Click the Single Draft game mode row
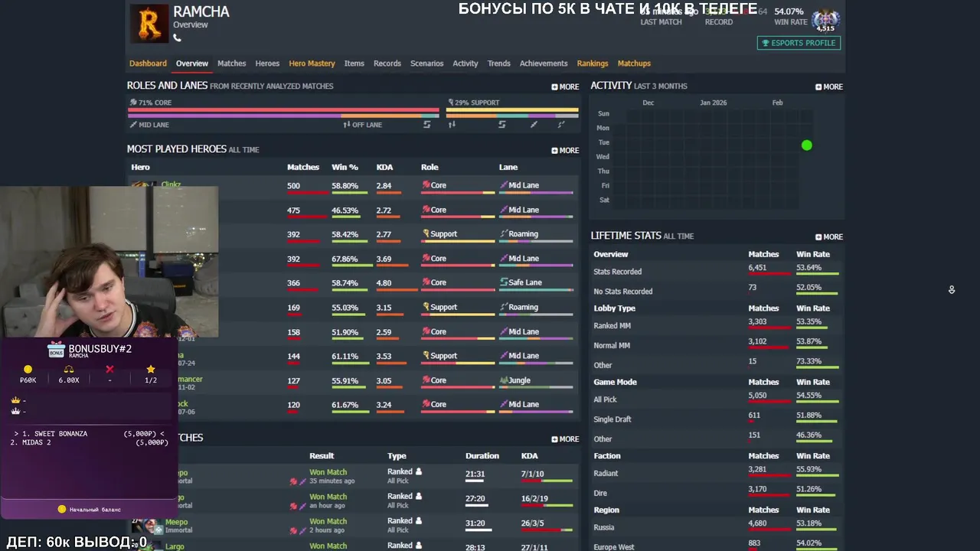Image resolution: width=980 pixels, height=551 pixels. (717, 419)
